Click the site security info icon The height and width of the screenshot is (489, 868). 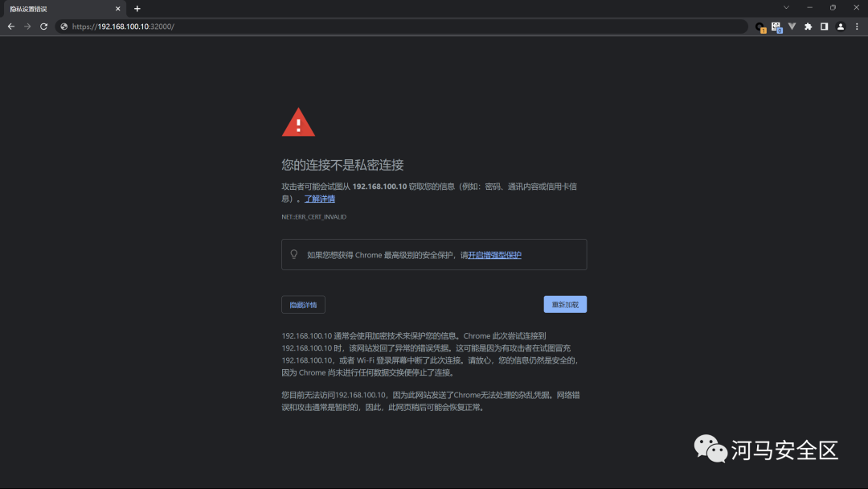click(63, 26)
